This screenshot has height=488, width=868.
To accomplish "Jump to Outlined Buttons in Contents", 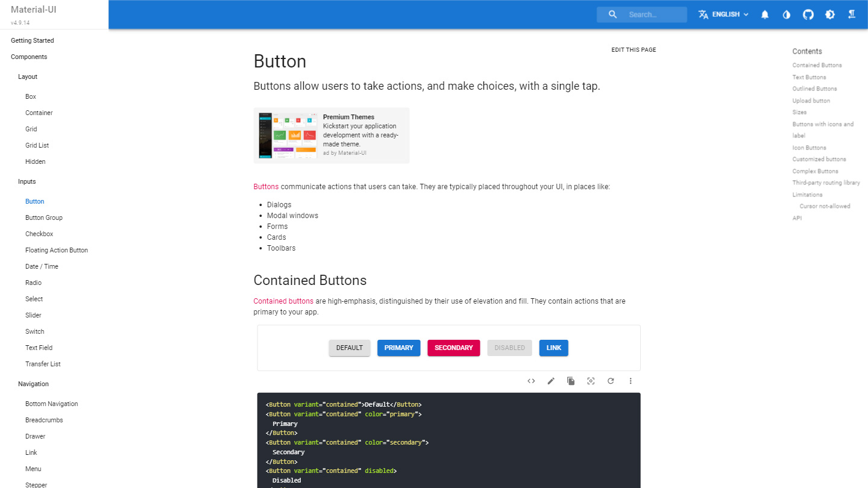I will point(815,89).
